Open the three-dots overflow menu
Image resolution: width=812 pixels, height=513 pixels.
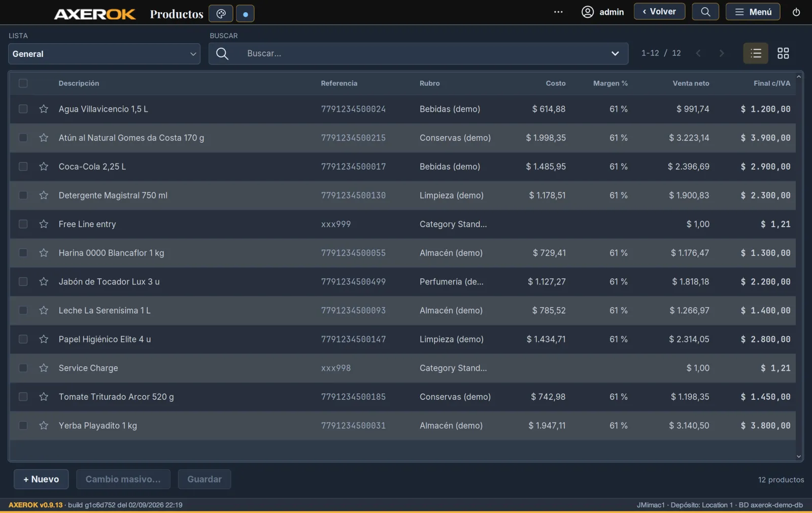(558, 12)
